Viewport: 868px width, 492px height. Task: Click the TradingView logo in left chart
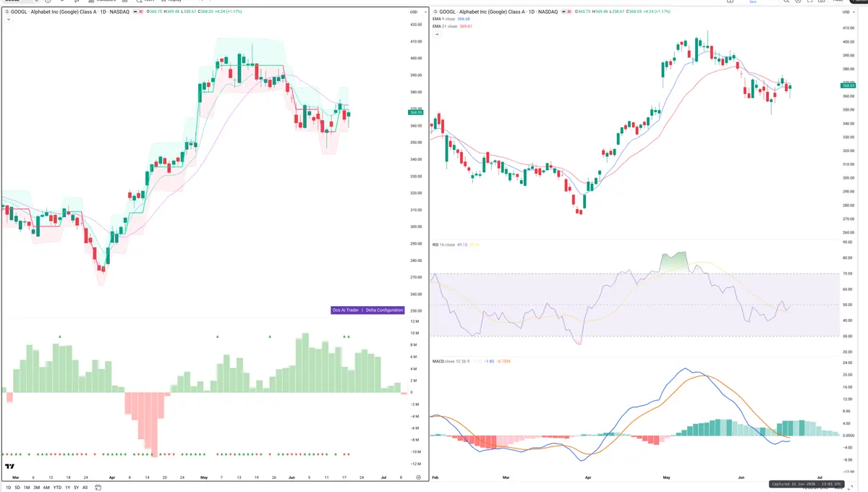10,467
